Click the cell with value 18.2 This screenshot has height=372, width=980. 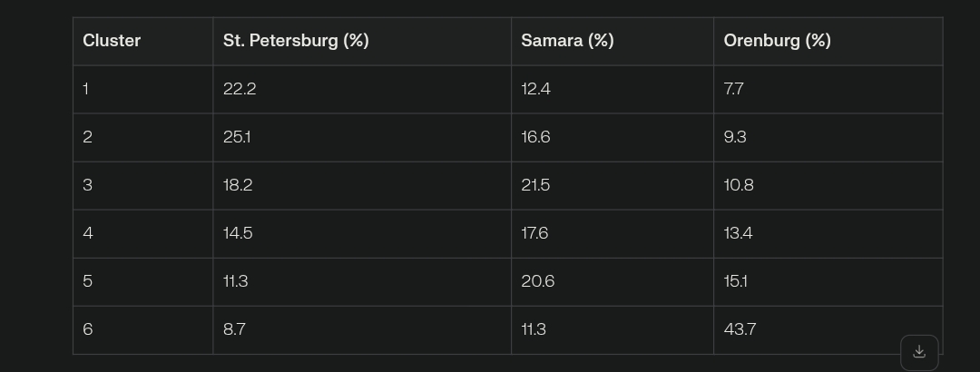click(362, 186)
